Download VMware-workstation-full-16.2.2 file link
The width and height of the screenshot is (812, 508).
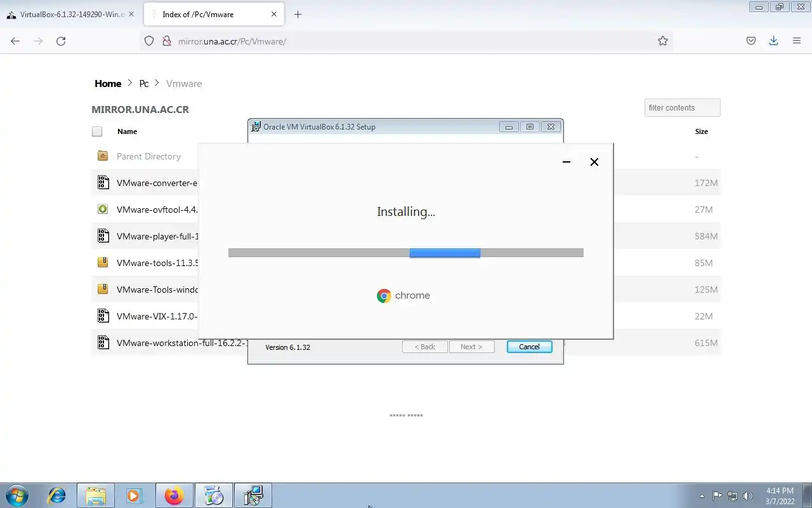(182, 343)
